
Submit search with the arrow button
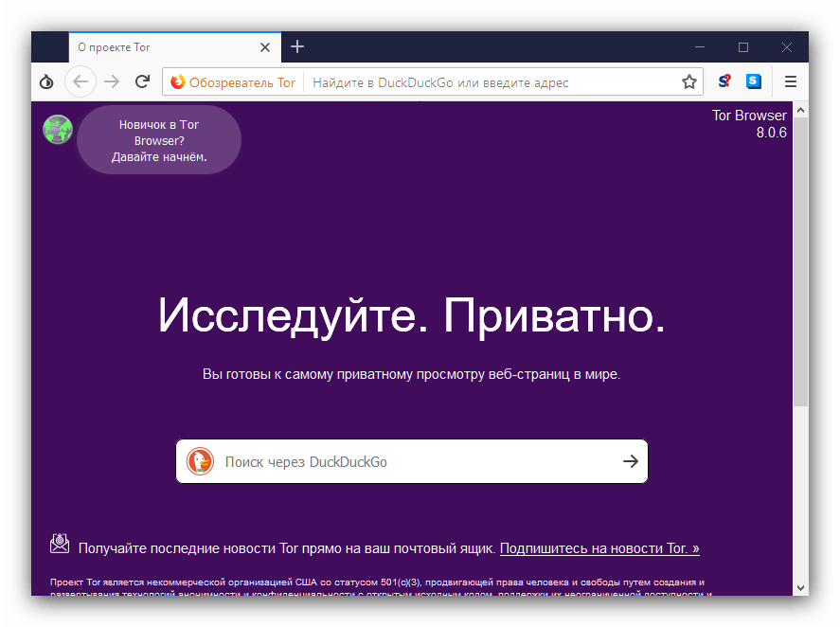coord(631,461)
